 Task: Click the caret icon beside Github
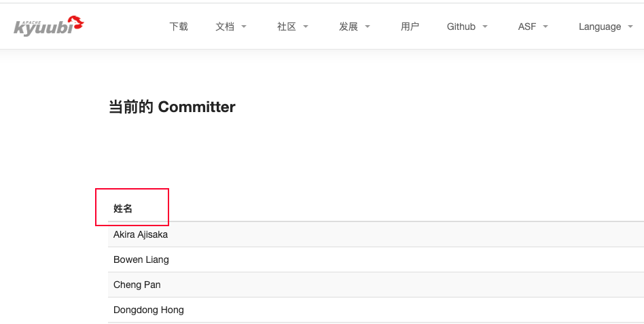coord(484,26)
